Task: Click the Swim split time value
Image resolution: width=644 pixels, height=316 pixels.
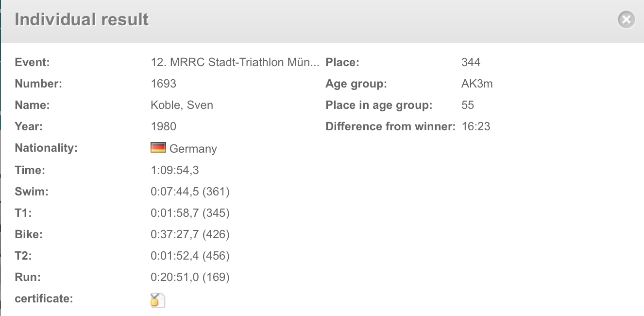Action: (x=190, y=192)
